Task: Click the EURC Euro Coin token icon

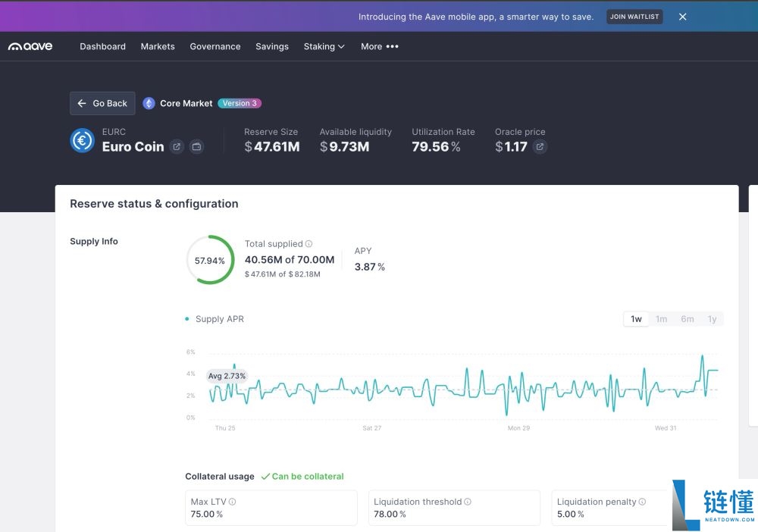Action: 82,141
